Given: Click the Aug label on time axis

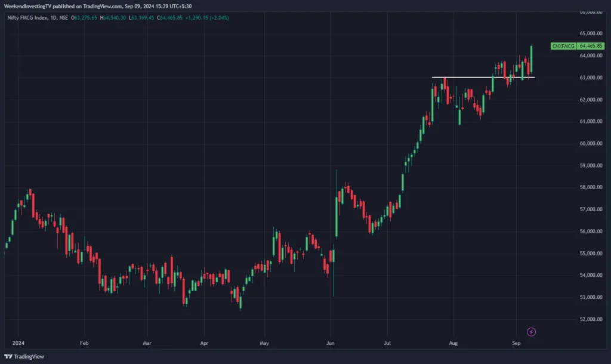Looking at the screenshot, I should (x=453, y=344).
